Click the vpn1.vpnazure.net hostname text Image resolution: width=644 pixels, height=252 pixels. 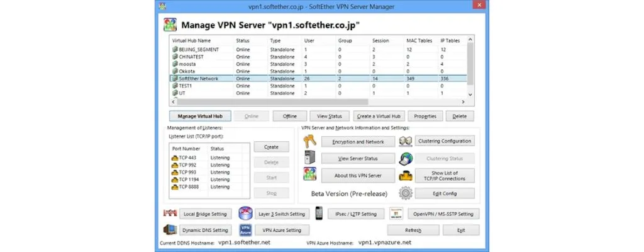(x=384, y=243)
